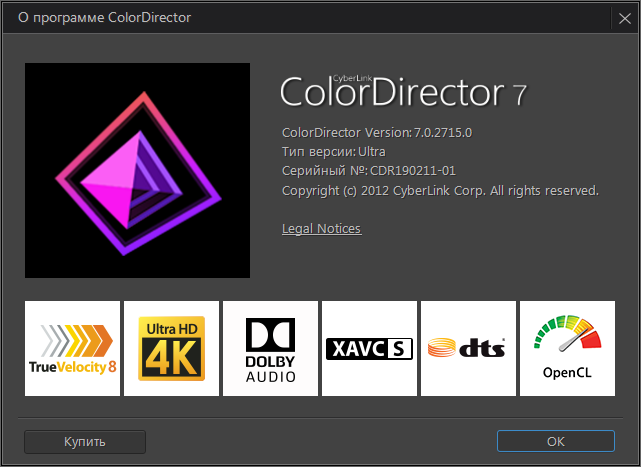Click the TrueVelocity 8 badge
641x467 pixels.
(72, 348)
